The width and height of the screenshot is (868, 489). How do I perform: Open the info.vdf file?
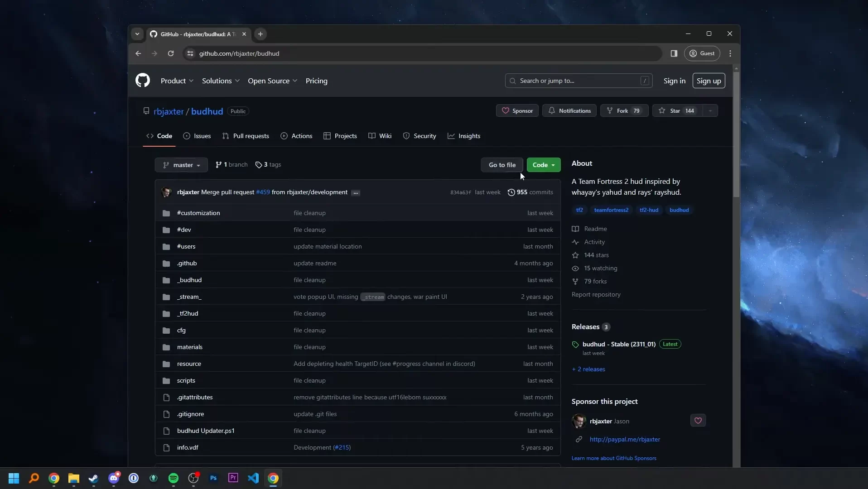click(188, 447)
